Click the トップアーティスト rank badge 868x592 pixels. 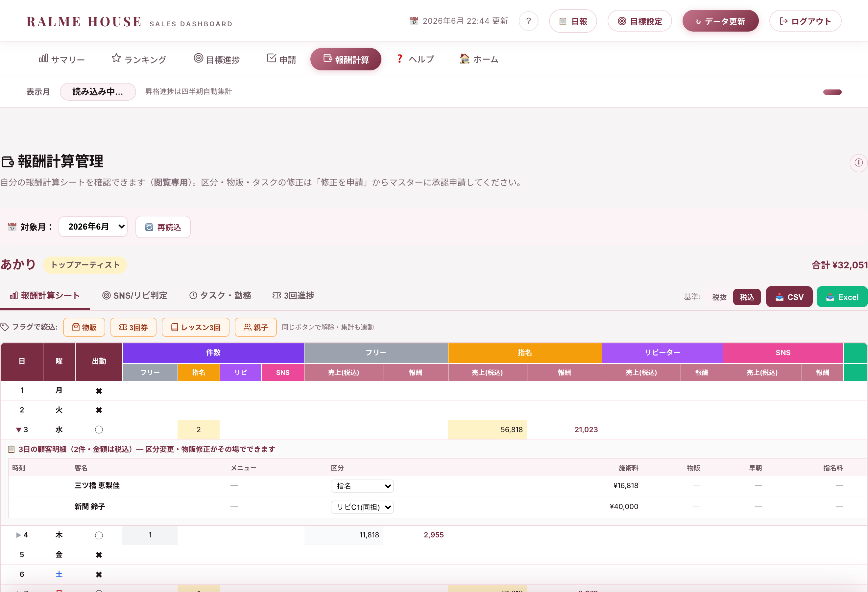[85, 265]
